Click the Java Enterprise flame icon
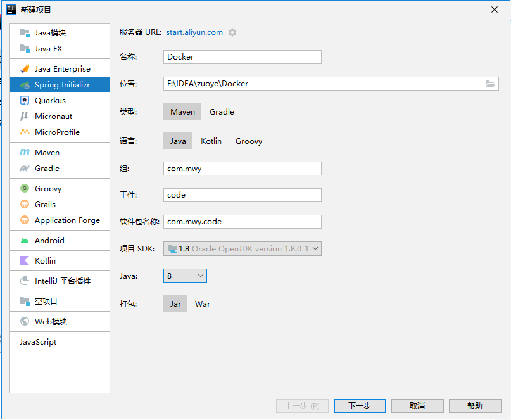 [25, 69]
